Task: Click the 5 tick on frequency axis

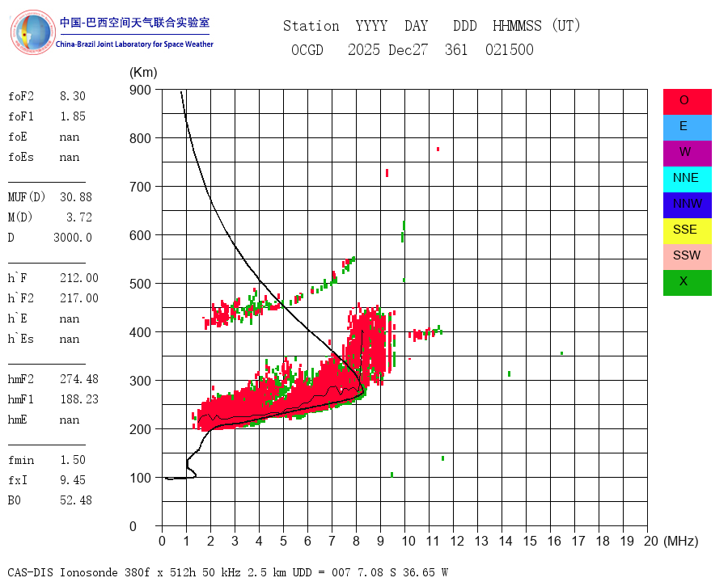Action: [283, 541]
